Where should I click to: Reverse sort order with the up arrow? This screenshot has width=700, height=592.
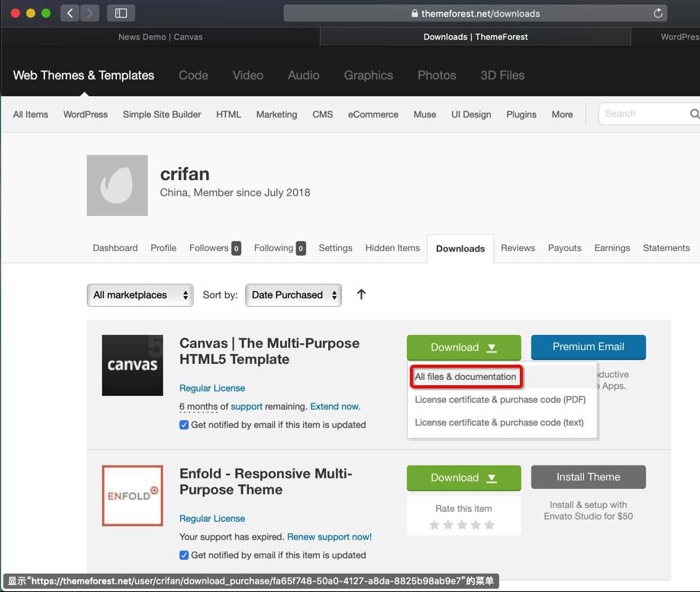(361, 294)
